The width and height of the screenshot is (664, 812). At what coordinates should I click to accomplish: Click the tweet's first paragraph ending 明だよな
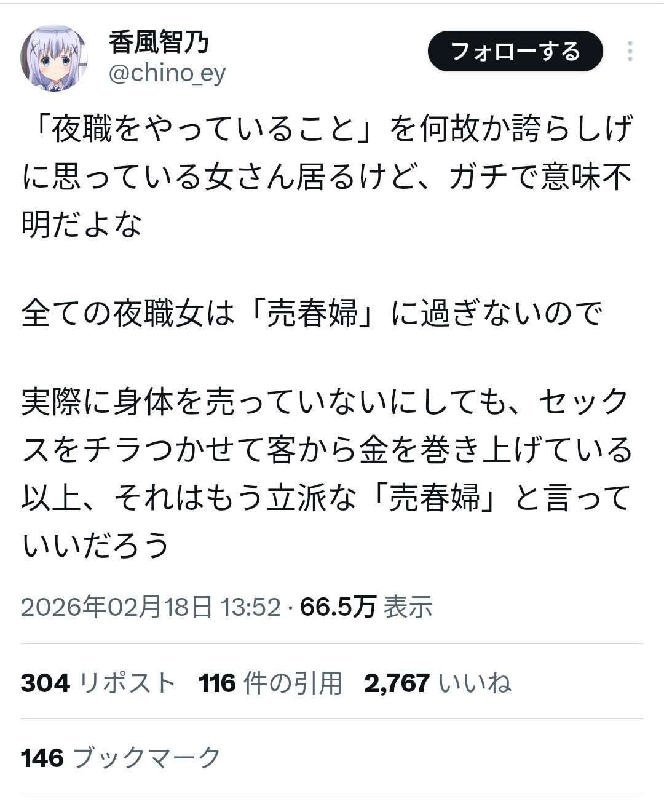(x=326, y=177)
